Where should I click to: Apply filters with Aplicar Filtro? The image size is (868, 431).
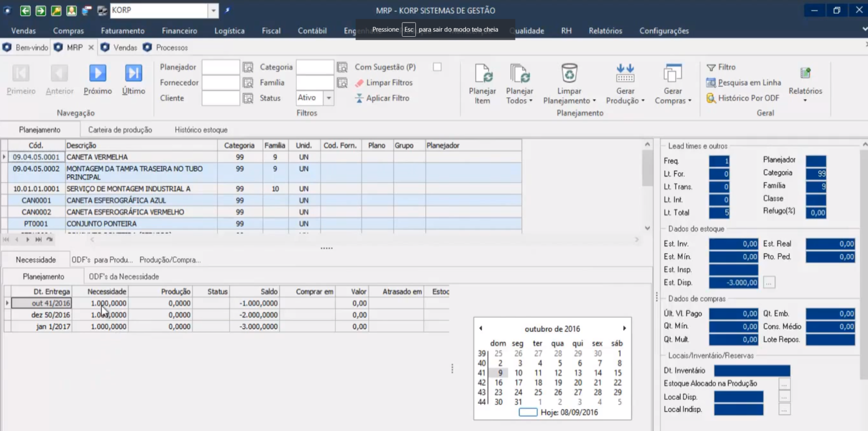click(x=359, y=98)
